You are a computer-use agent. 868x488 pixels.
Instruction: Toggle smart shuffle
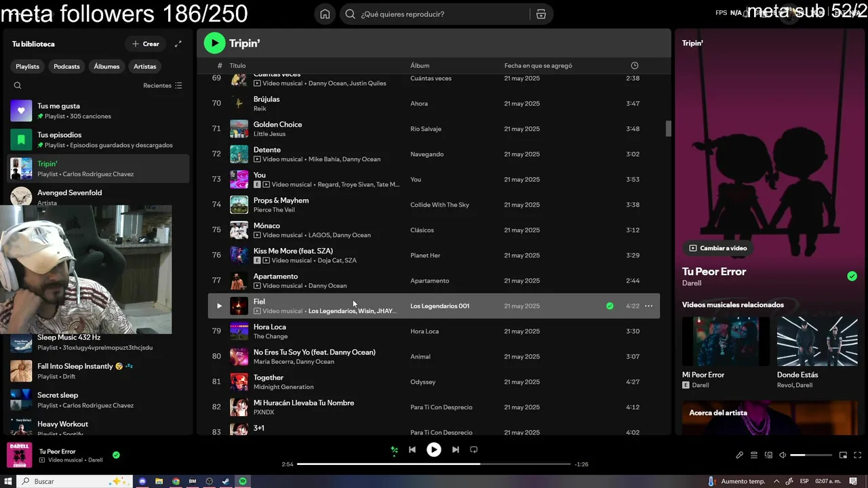click(x=394, y=449)
